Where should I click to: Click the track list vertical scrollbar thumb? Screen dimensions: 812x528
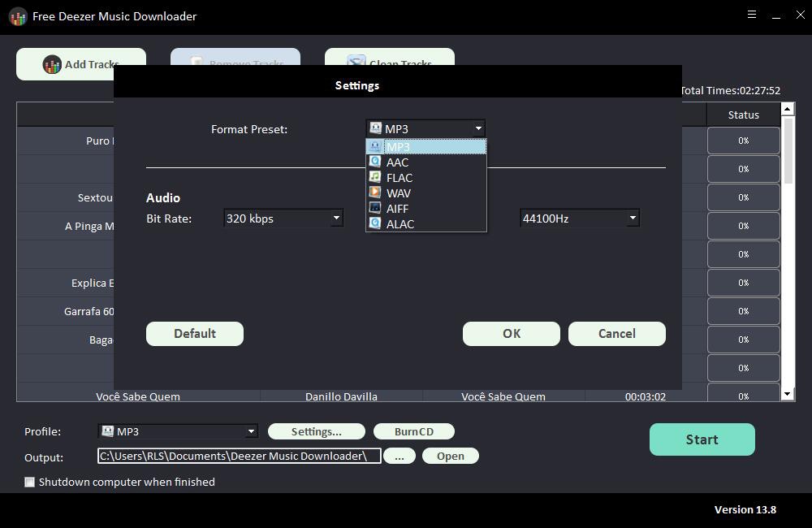(788, 150)
